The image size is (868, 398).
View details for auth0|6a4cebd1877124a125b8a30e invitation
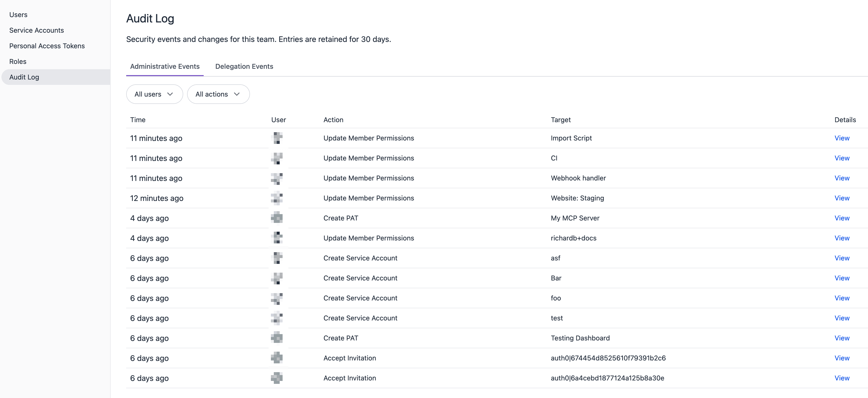click(x=842, y=378)
